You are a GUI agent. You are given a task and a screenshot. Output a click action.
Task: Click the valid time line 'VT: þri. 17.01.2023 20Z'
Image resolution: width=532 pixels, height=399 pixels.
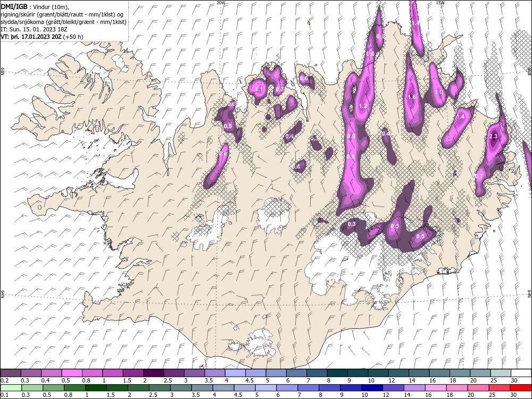[x=31, y=37]
